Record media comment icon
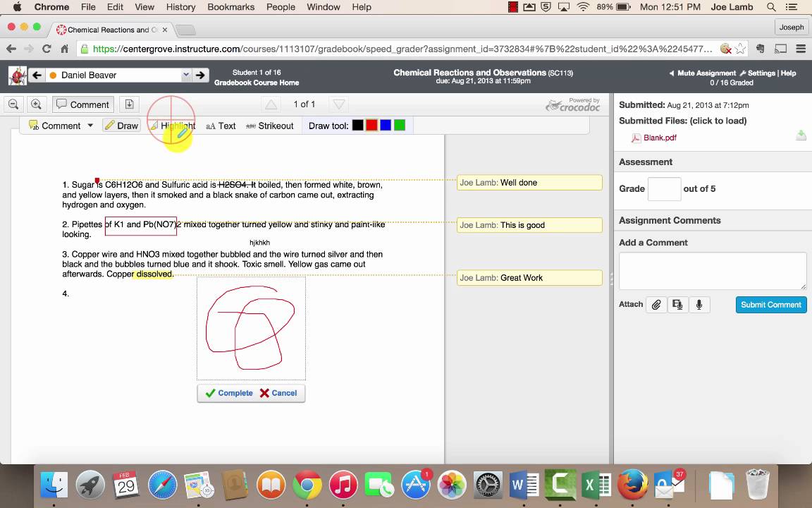 [677, 304]
